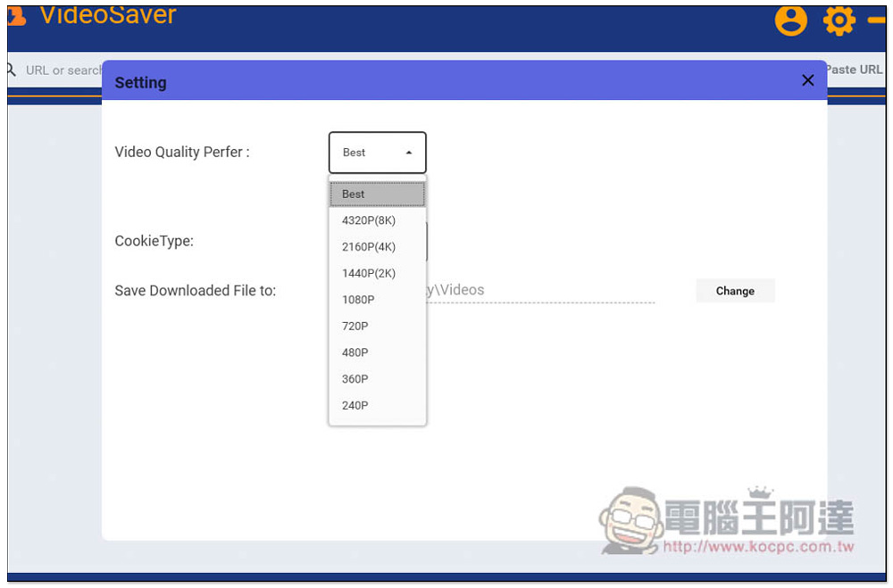Click the Video Quality Perfer label
Screen dimensions: 893x588
tap(182, 152)
